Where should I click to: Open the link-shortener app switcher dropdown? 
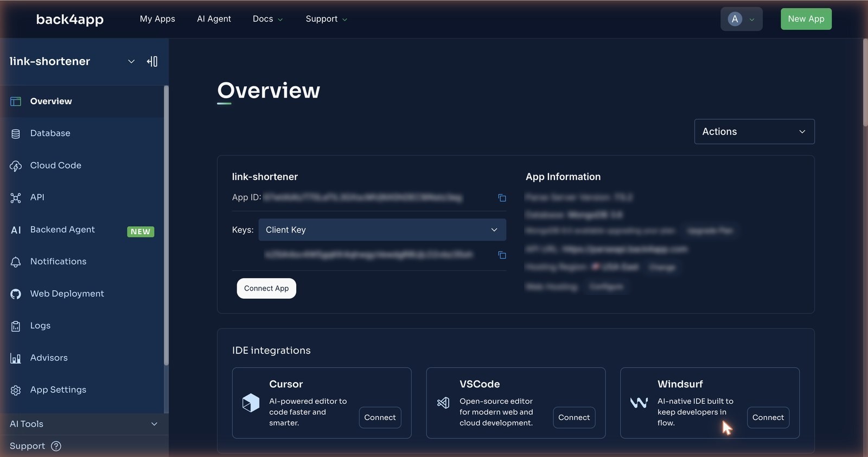click(x=131, y=61)
